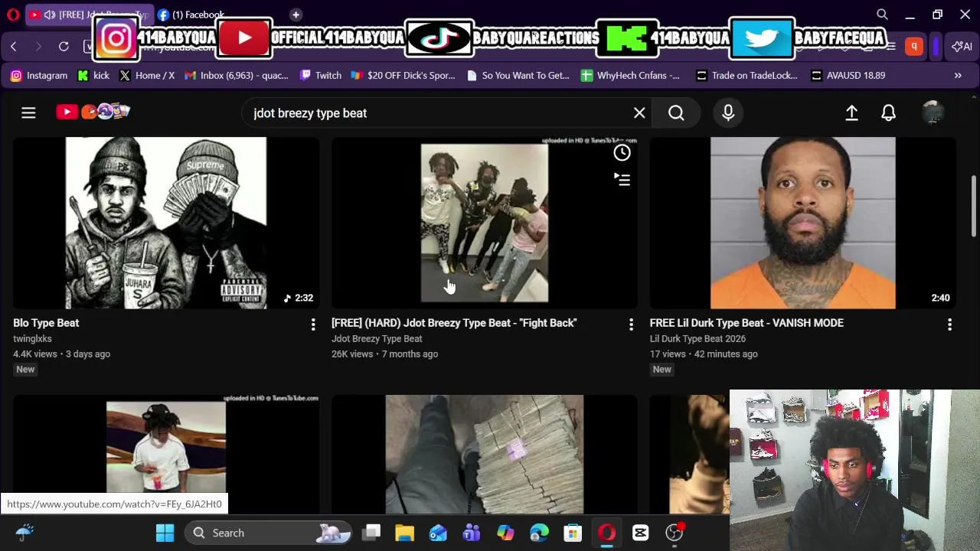Open CapCut from the taskbar

[x=641, y=533]
